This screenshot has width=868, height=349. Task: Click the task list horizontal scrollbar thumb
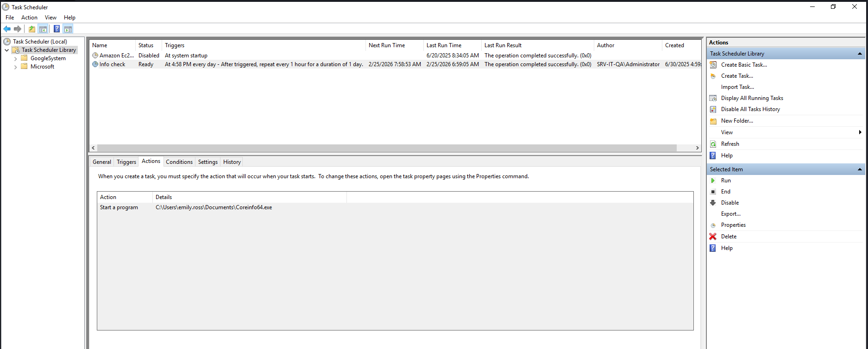pyautogui.click(x=387, y=148)
